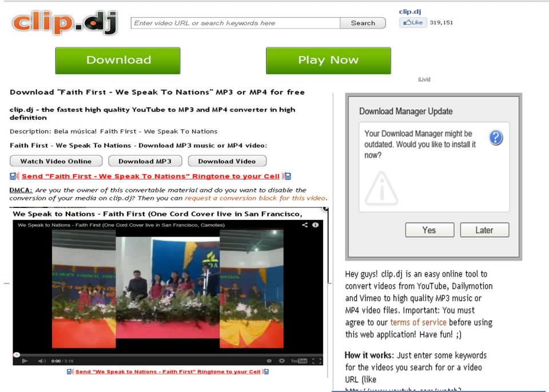This screenshot has height=392, width=549.
Task: Click the green Play Now button
Action: (328, 61)
